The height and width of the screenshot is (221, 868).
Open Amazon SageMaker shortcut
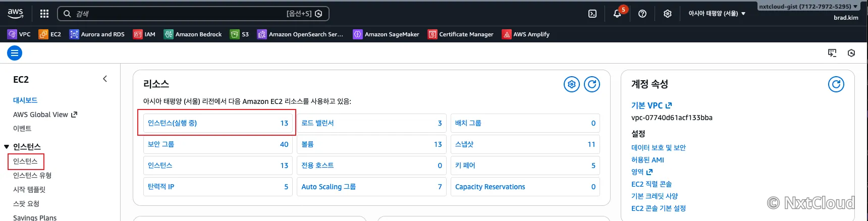click(x=386, y=34)
